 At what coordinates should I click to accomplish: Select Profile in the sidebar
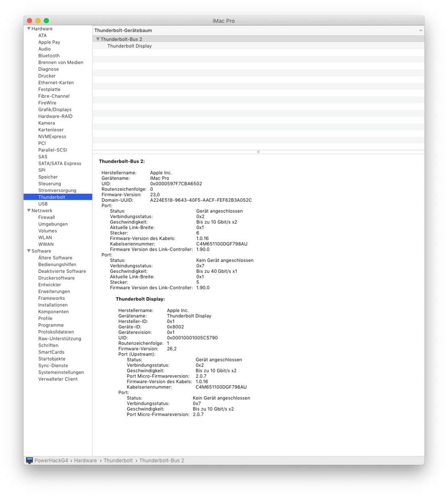45,318
